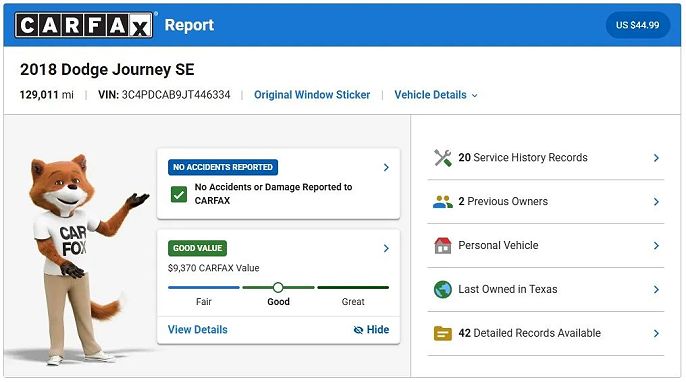Open the Personal Vehicle chevron
This screenshot has height=382, width=686.
click(656, 245)
